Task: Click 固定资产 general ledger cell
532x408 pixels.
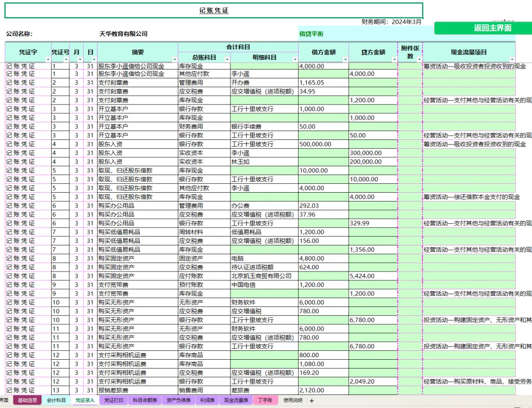Action: coord(204,258)
